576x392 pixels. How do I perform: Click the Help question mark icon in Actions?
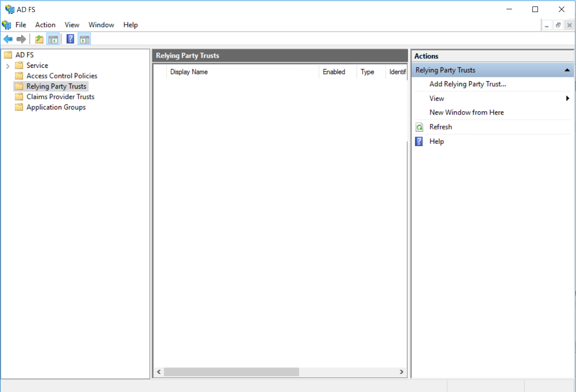click(x=419, y=141)
